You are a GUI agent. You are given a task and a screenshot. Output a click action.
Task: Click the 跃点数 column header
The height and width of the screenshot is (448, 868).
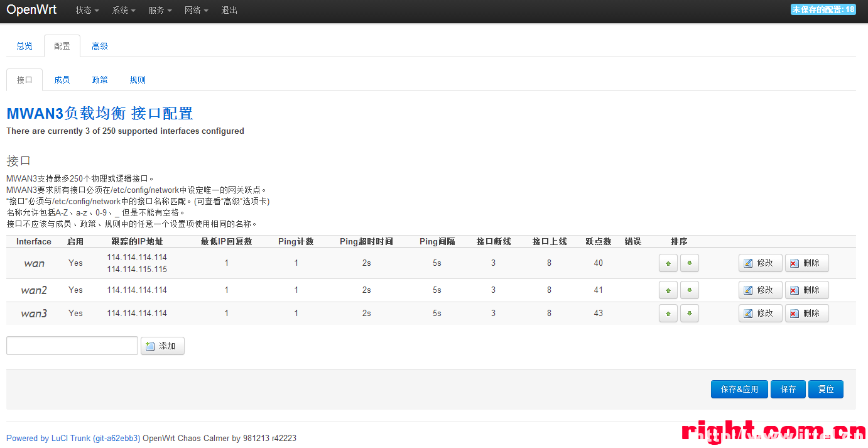(x=599, y=242)
